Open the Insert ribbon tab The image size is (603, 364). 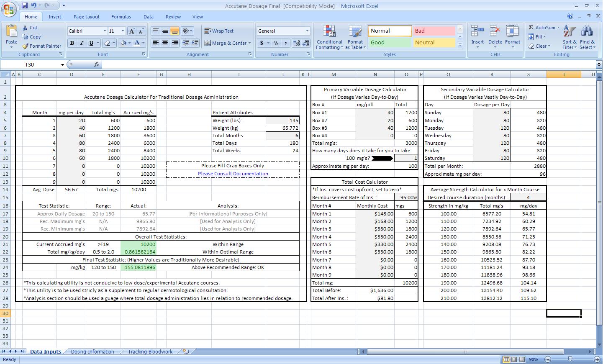[x=55, y=17]
